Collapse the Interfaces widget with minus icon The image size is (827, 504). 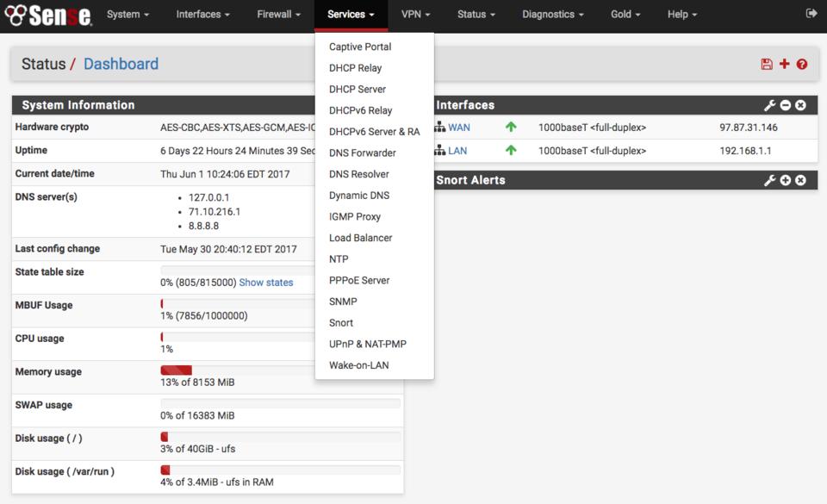pyautogui.click(x=785, y=105)
